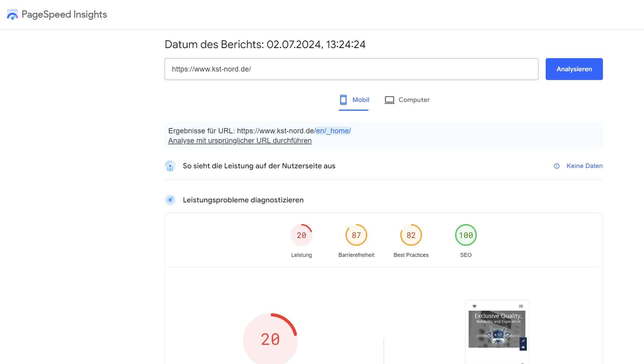Switch to the Mobil tab
The image size is (644, 364).
point(354,100)
